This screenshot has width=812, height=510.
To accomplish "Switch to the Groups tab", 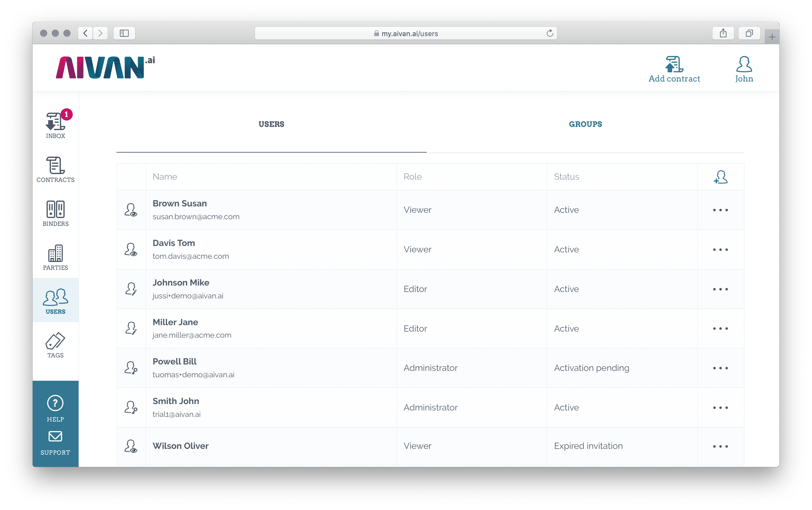I will point(585,124).
